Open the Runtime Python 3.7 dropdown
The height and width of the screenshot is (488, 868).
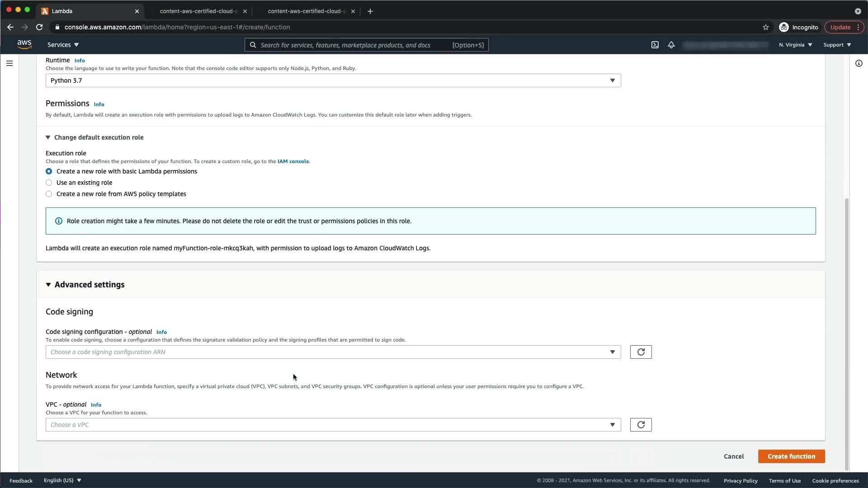[x=333, y=80]
